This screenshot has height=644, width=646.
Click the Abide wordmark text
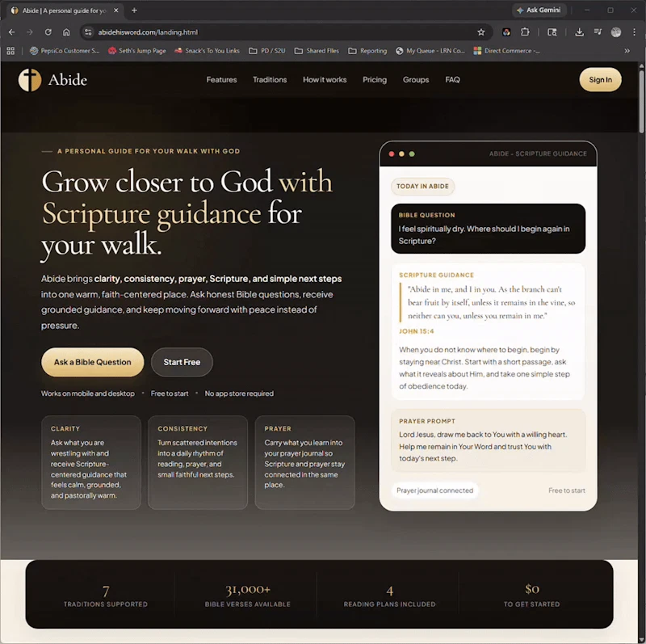[68, 80]
